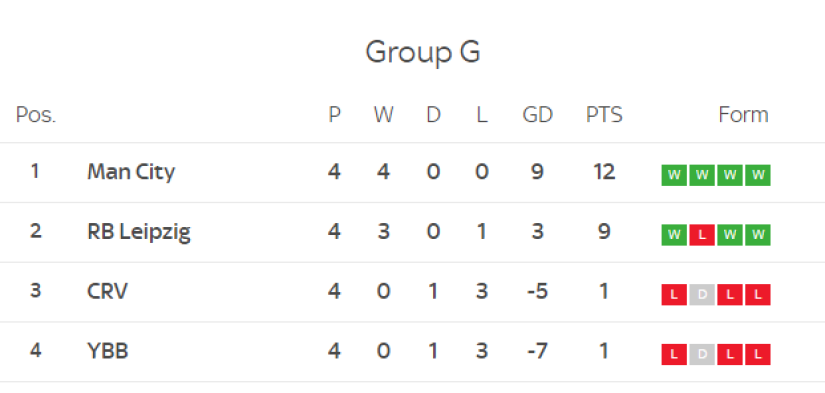Click CRV's first red L form badge
Viewport: 825px width, 393px height.
point(674,295)
